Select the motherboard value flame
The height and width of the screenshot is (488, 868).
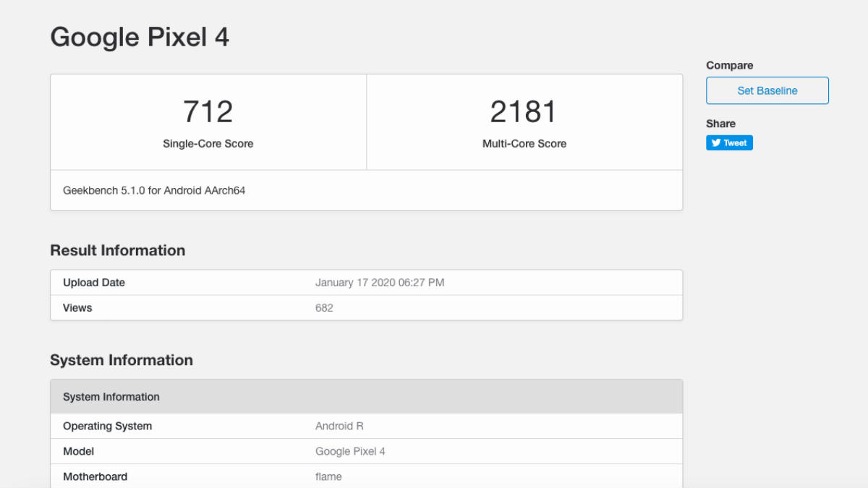(x=328, y=476)
